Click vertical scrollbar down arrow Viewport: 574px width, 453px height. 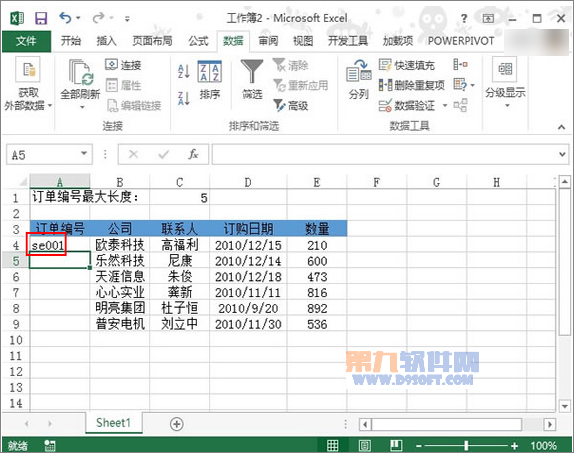[564, 406]
